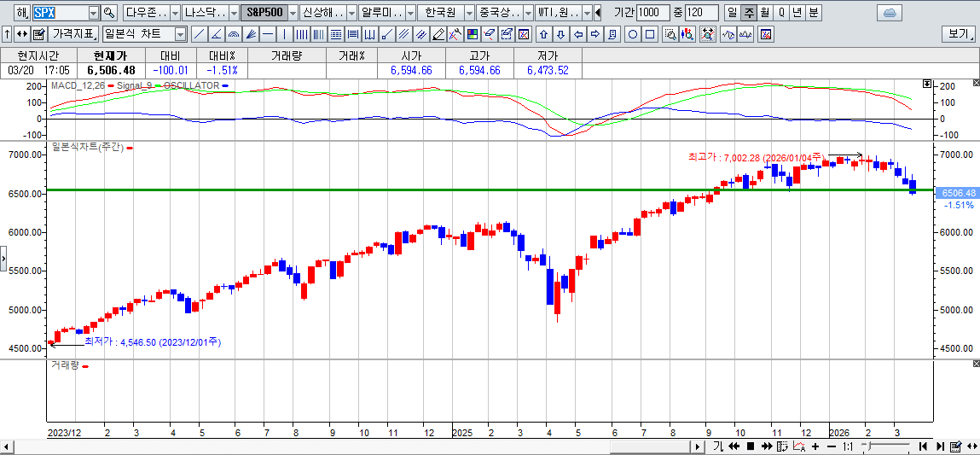Expand the SPX symbol combo box
Image resolution: width=980 pixels, height=455 pixels.
92,13
